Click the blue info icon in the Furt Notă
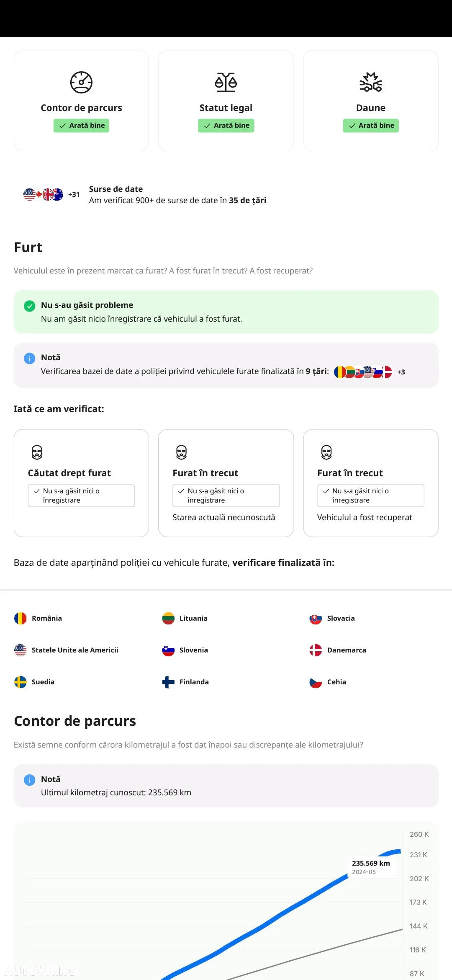Viewport: 452px width, 980px height. [x=29, y=358]
